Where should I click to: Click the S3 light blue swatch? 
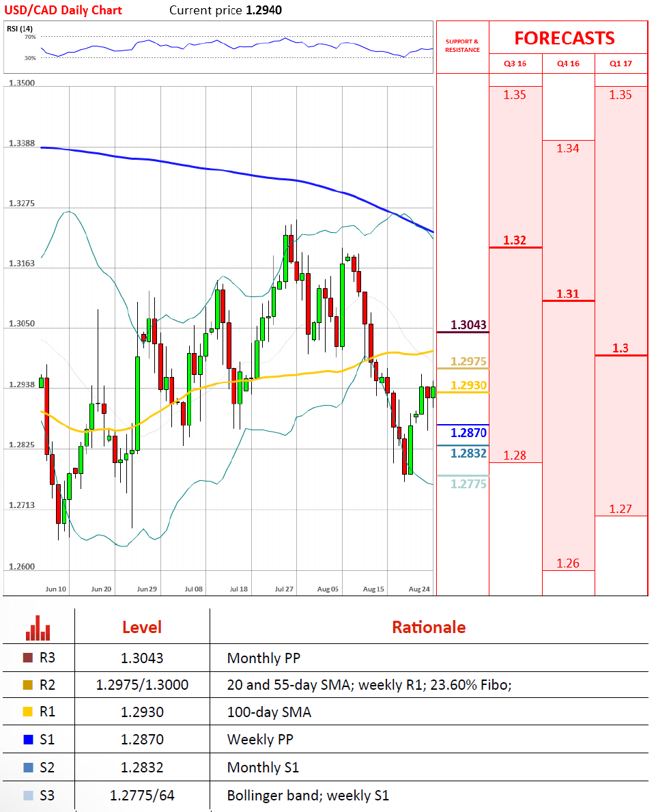pos(29,796)
